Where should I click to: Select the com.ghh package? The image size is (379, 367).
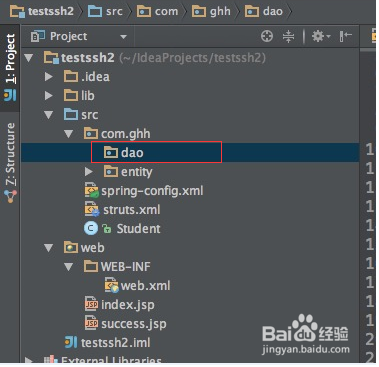(117, 134)
